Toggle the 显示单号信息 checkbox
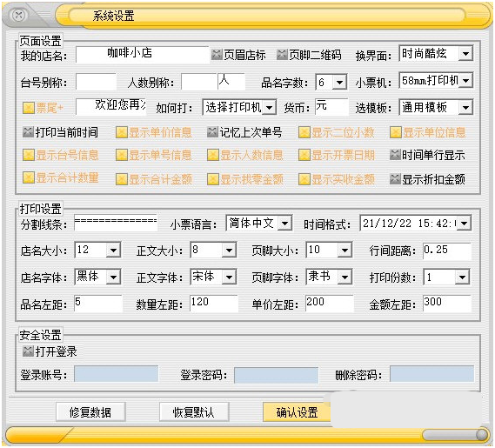 [x=121, y=155]
